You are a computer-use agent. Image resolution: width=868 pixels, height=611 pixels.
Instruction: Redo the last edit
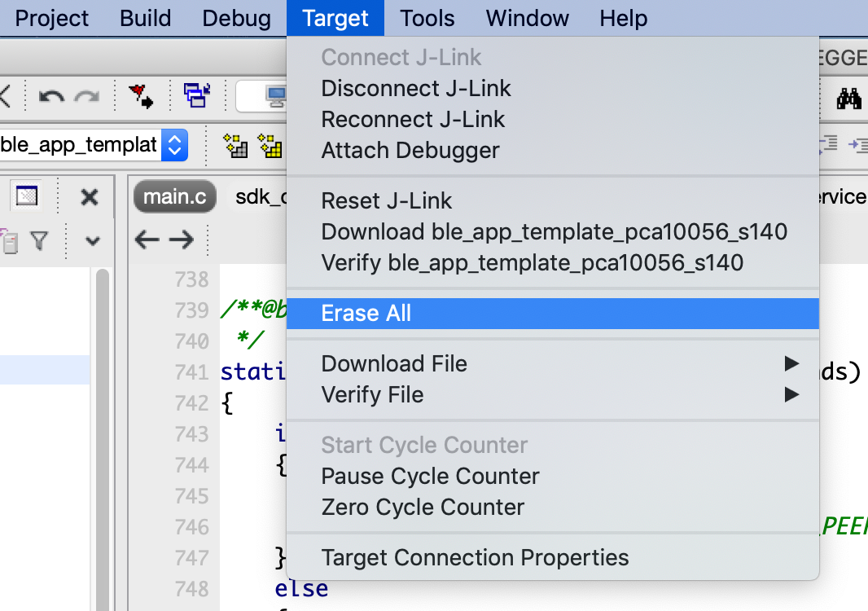click(86, 95)
